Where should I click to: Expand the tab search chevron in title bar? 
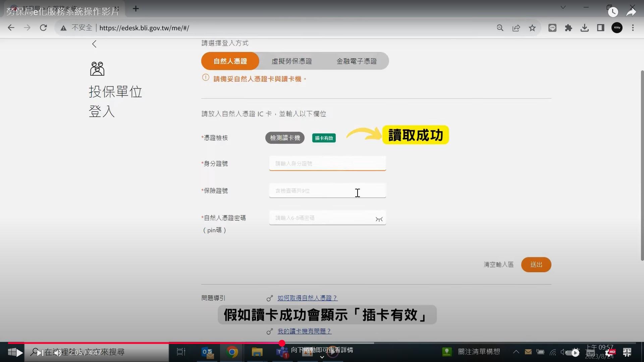pyautogui.click(x=563, y=7)
